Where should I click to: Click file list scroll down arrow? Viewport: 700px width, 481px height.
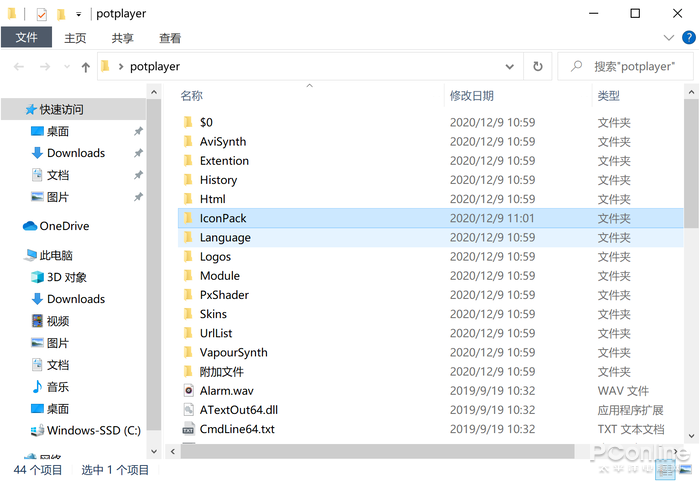point(691,435)
